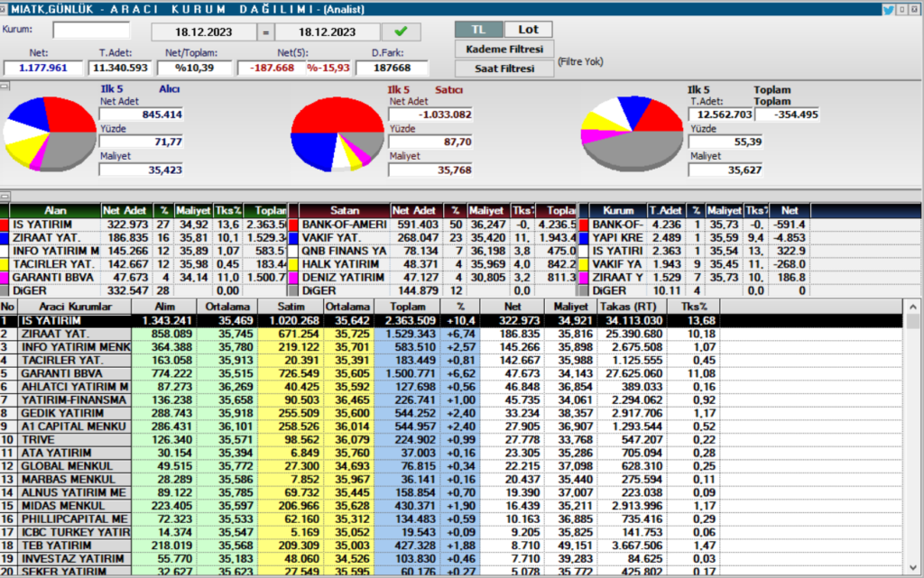Click blue swatch next to VAKIF YAT. seller
This screenshot has height=578, width=924.
[293, 238]
